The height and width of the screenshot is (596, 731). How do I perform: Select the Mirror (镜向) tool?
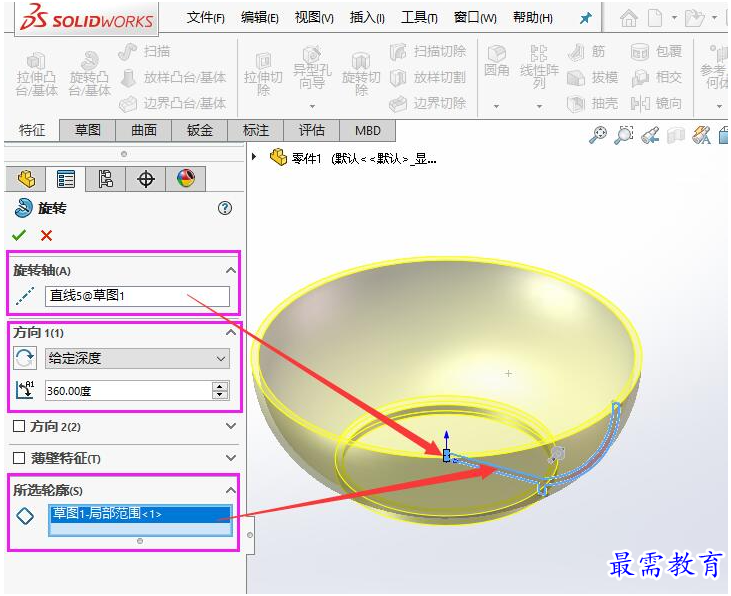pyautogui.click(x=656, y=103)
